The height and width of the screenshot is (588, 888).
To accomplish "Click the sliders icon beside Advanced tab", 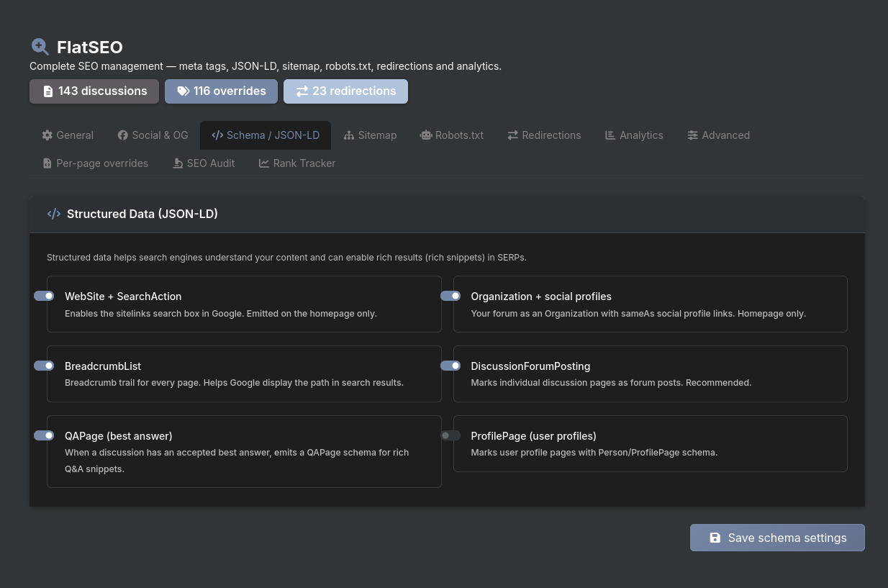I will (693, 135).
